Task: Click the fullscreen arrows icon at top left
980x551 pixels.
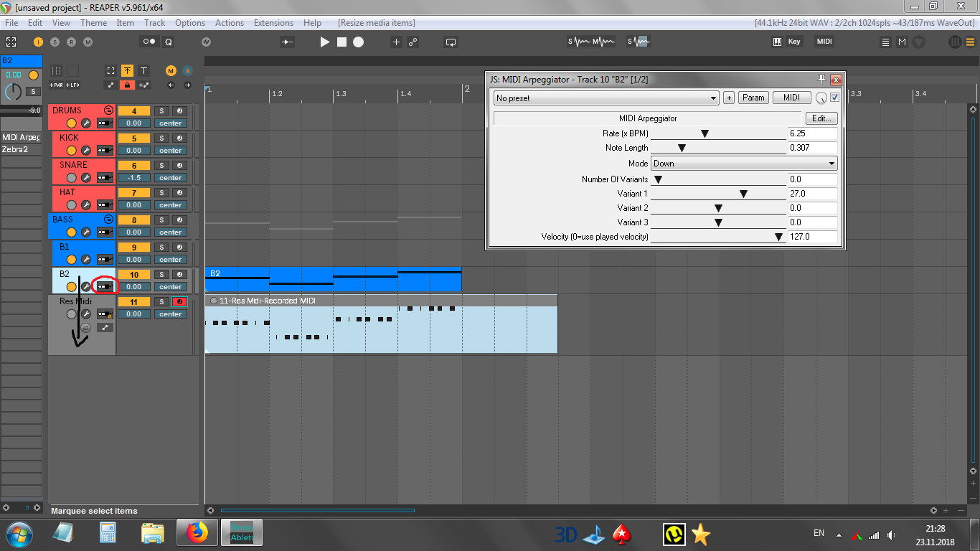Action: (11, 42)
